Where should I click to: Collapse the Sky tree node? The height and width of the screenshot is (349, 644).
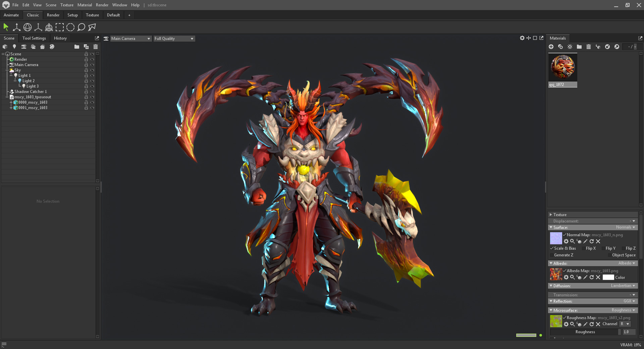(x=7, y=70)
